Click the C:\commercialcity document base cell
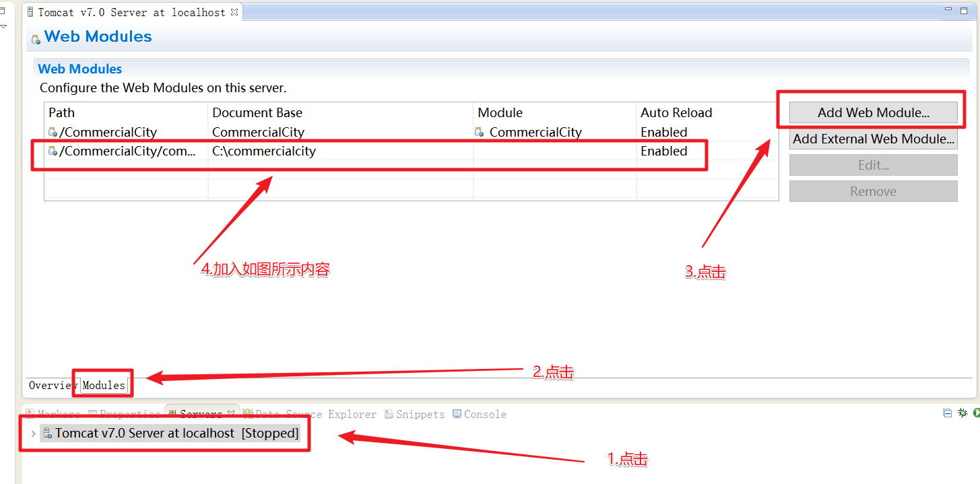The height and width of the screenshot is (484, 980). coord(341,151)
